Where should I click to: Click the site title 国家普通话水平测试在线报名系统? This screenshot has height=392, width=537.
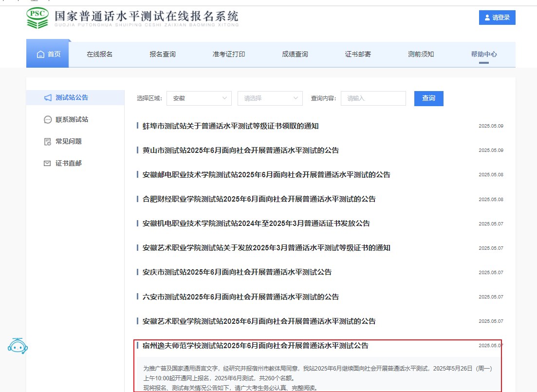(147, 16)
